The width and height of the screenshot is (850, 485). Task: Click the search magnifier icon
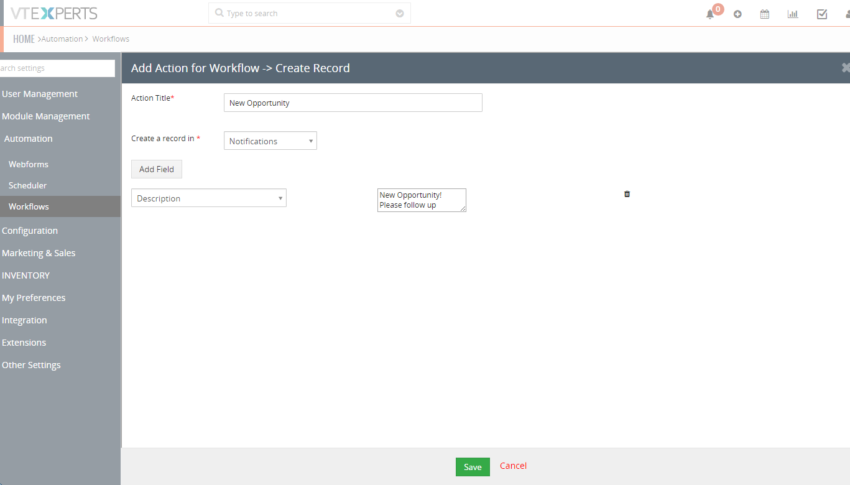(219, 12)
